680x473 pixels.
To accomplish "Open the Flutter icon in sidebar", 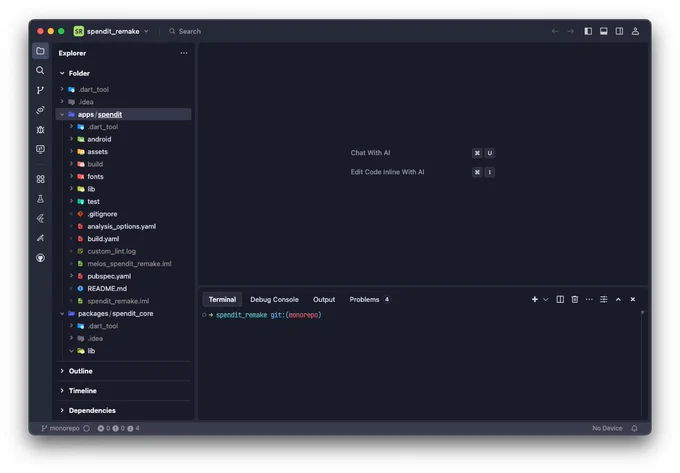I will [x=40, y=219].
